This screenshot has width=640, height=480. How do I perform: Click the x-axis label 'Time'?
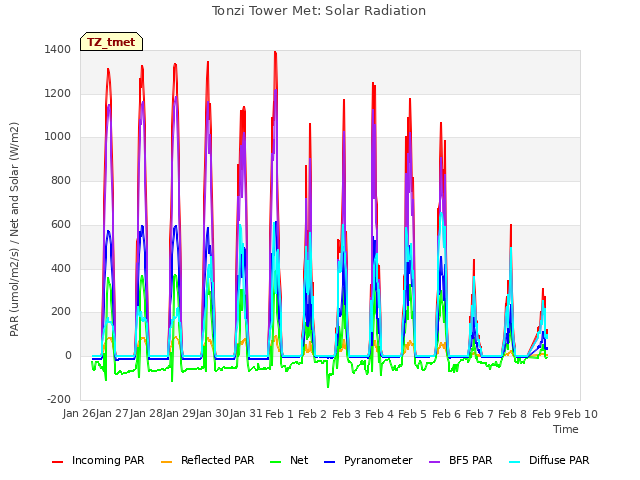pos(566,429)
